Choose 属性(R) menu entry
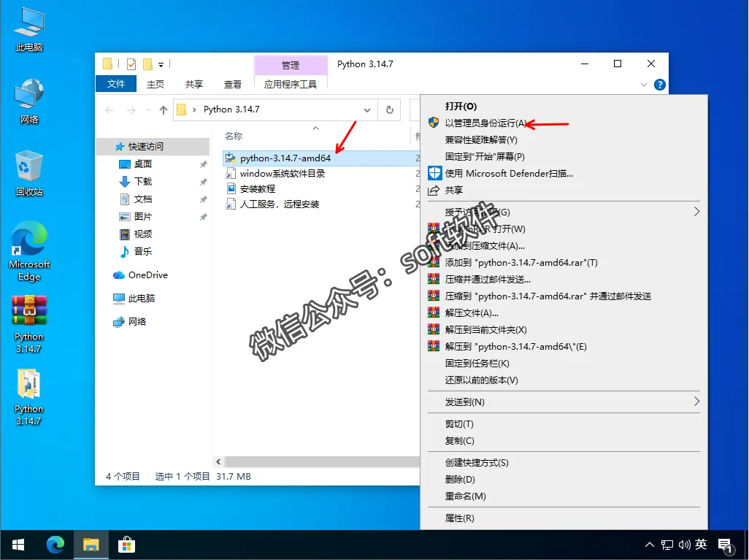Viewport: 749px width, 560px height. coord(564,518)
